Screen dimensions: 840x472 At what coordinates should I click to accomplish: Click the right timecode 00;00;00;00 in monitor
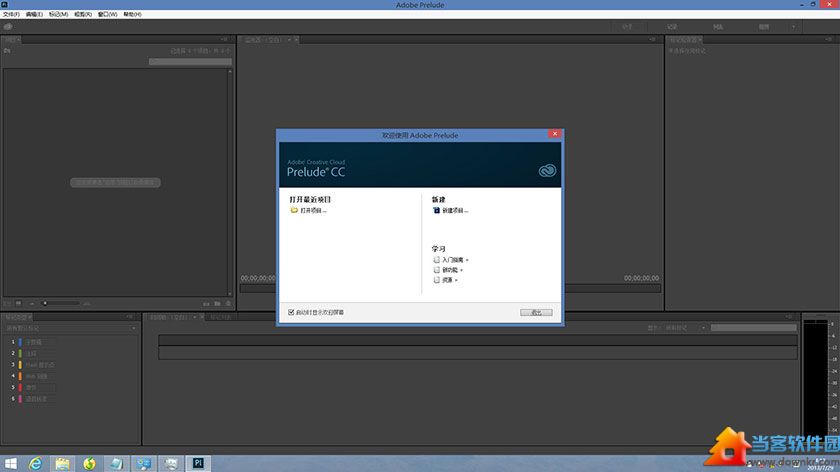[x=641, y=278]
